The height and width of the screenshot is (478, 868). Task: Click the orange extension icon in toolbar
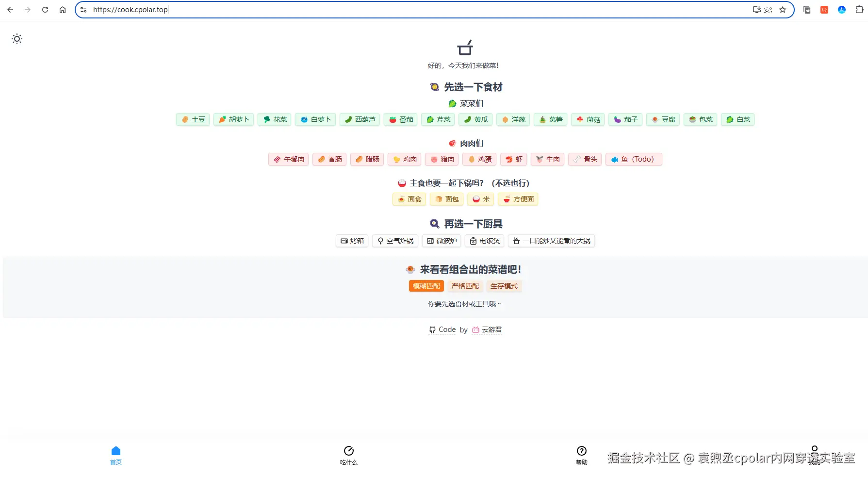click(824, 10)
